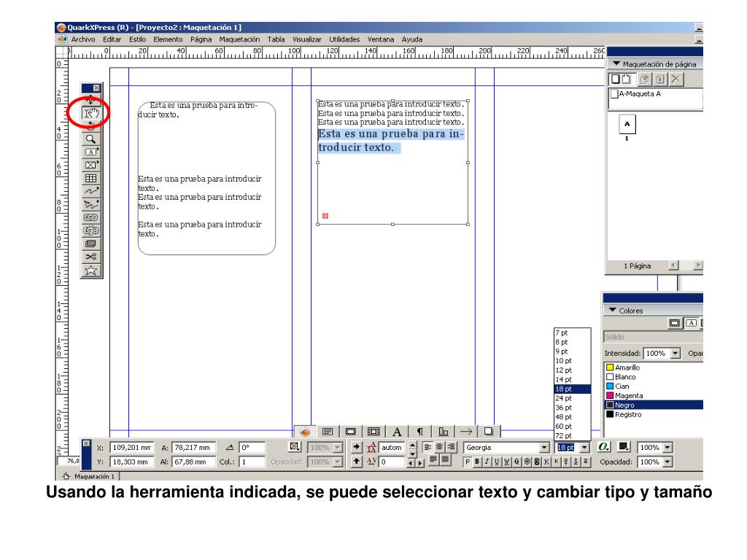Open the Estilo menu

[x=137, y=39]
